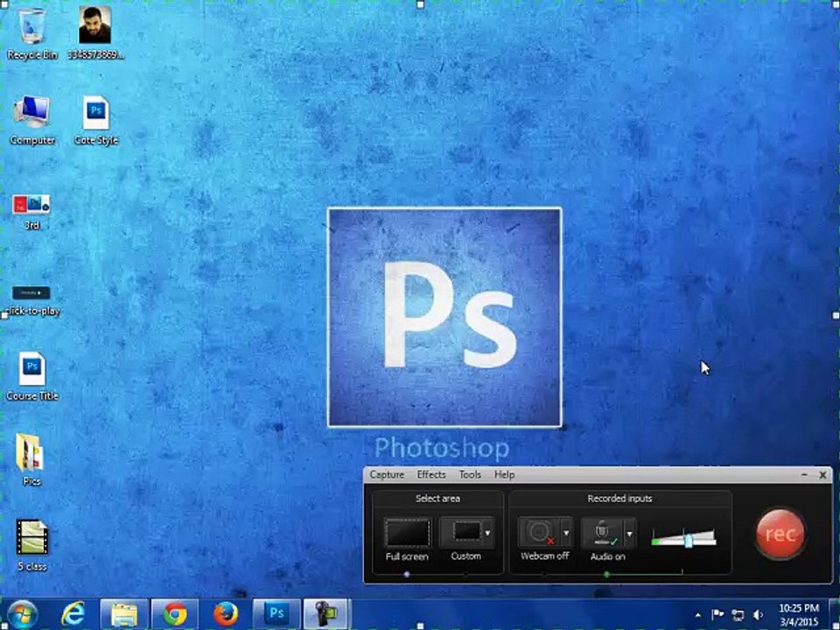Open the Capture menu in recorder

click(387, 474)
